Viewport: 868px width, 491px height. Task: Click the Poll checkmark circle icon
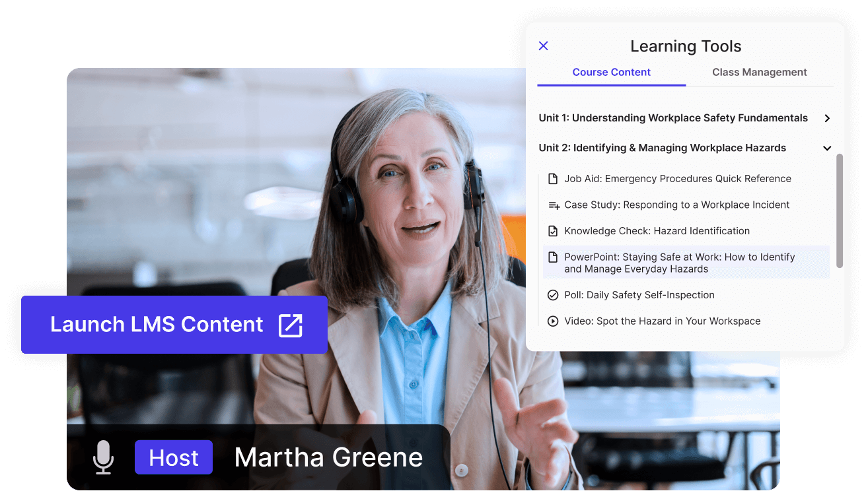[553, 295]
